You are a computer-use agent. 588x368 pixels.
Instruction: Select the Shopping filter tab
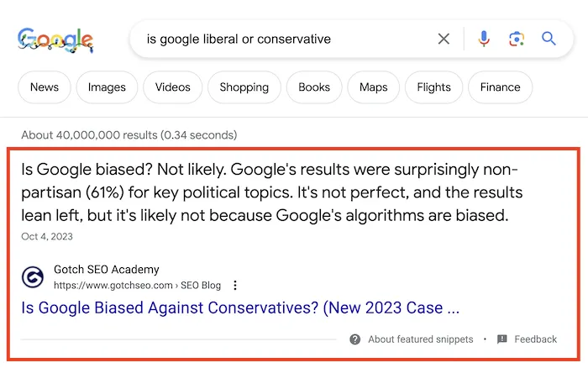[244, 87]
